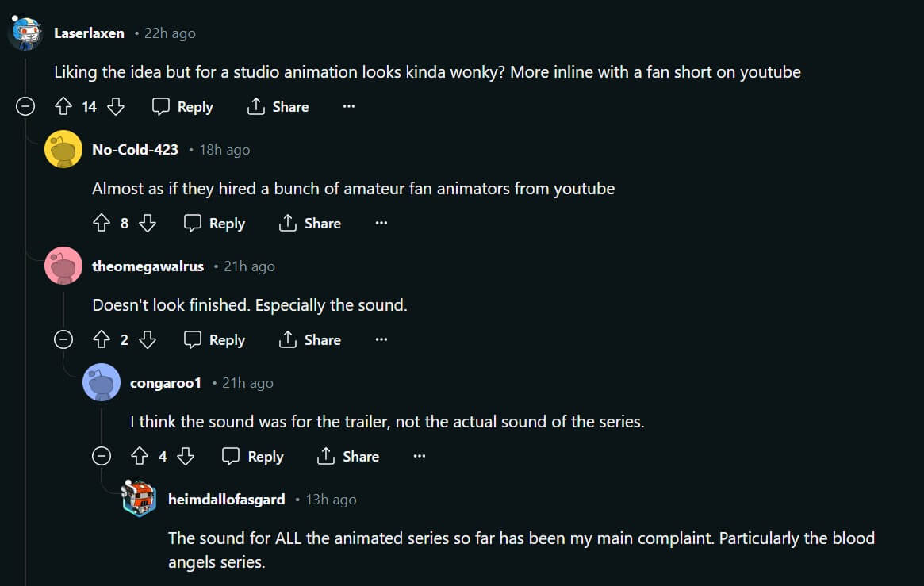Collapse congaroo1's reply thread
This screenshot has height=586, width=924.
(102, 457)
